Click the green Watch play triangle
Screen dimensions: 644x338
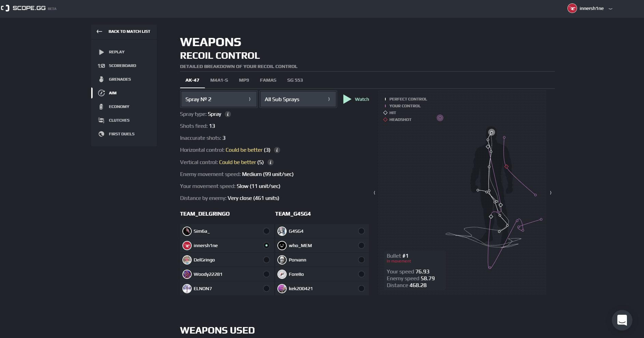tap(347, 99)
